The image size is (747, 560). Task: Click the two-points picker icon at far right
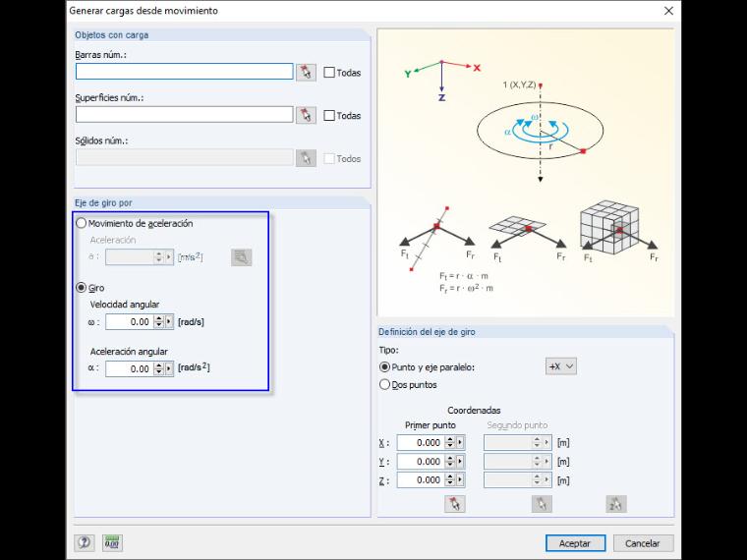tap(616, 504)
